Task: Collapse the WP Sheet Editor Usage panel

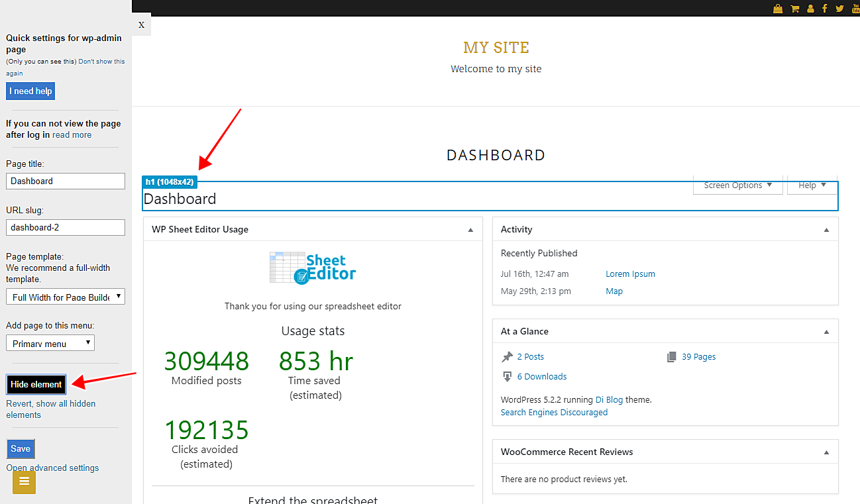Action: (470, 230)
